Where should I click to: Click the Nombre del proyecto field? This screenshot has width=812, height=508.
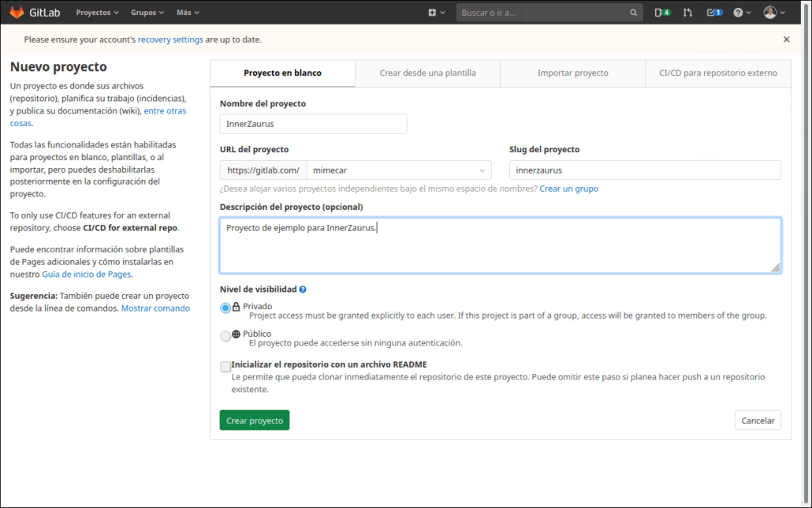click(313, 124)
